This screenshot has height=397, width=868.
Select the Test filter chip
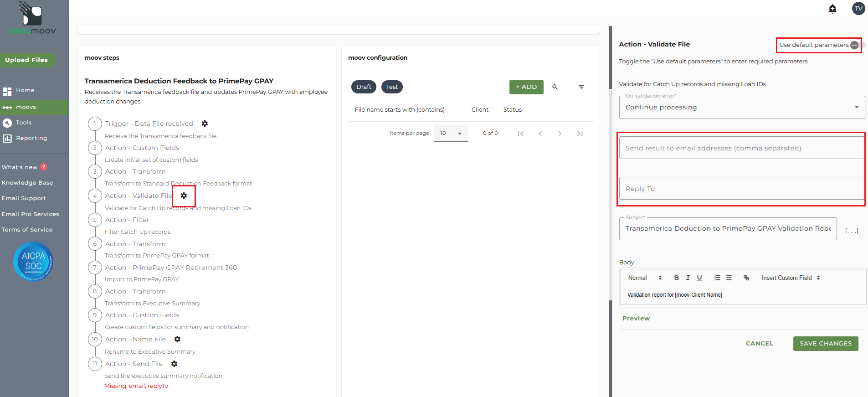tap(392, 87)
